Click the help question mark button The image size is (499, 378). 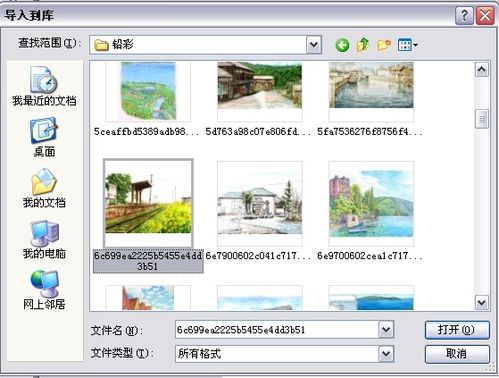click(x=464, y=15)
